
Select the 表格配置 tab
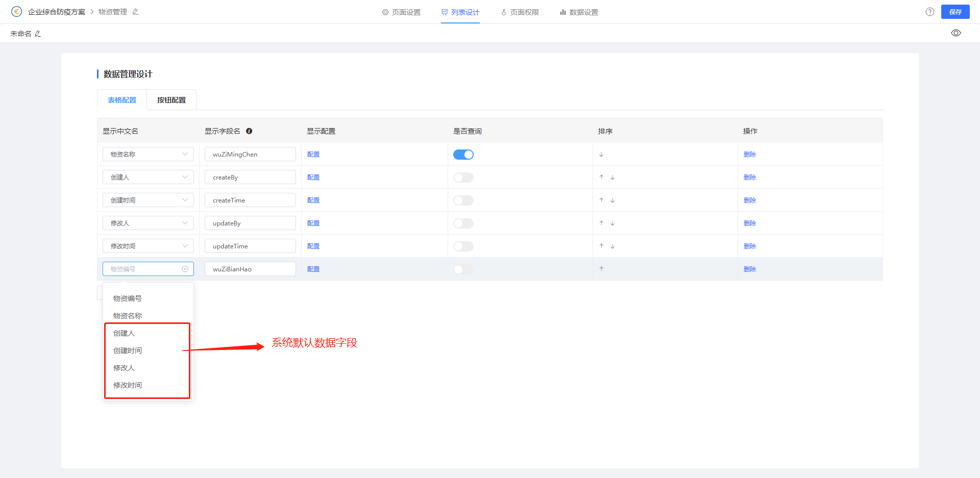click(121, 99)
